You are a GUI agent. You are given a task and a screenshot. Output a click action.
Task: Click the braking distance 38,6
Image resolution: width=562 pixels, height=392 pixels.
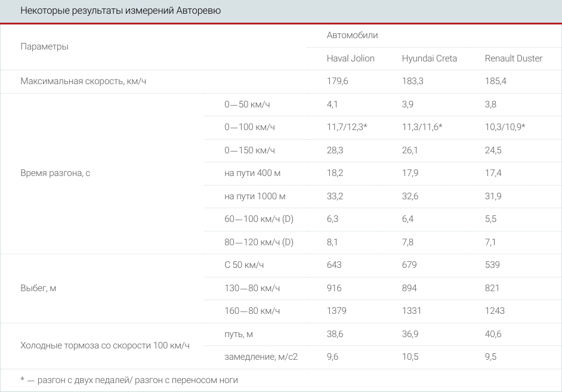pyautogui.click(x=335, y=334)
